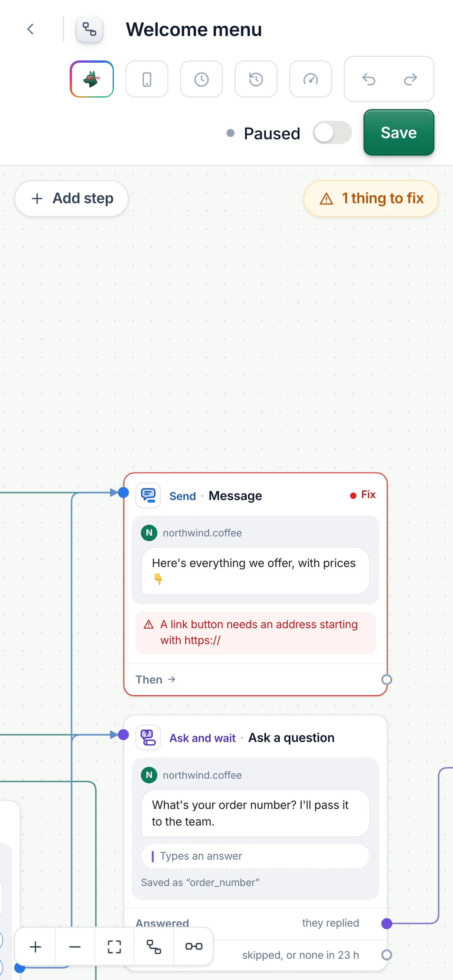Auto-arrange steps with the layout icon
The image size is (453, 980).
click(154, 947)
